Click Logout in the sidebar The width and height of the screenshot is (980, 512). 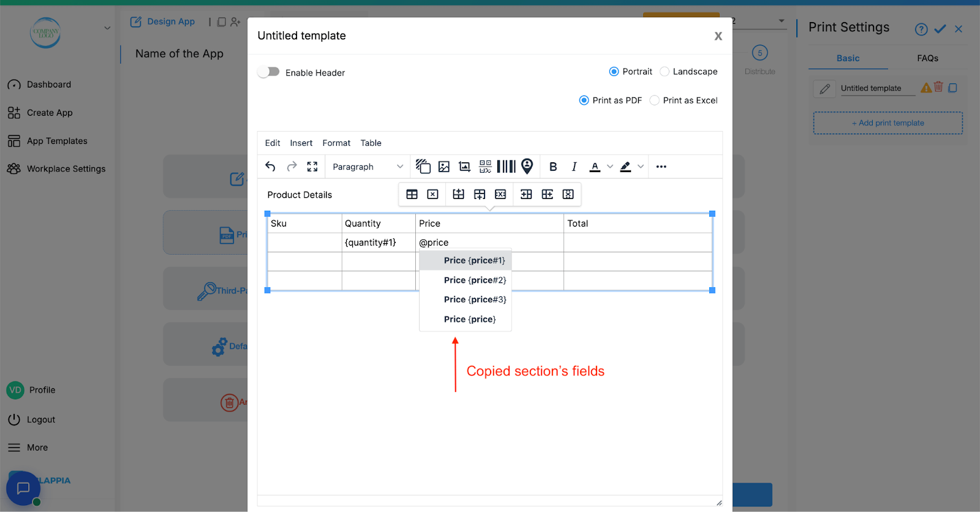point(31,420)
